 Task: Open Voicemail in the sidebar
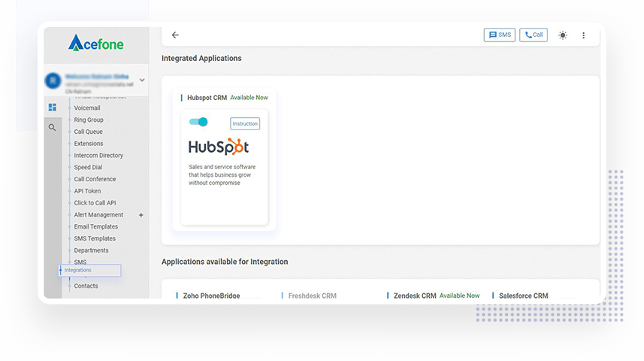tap(87, 108)
